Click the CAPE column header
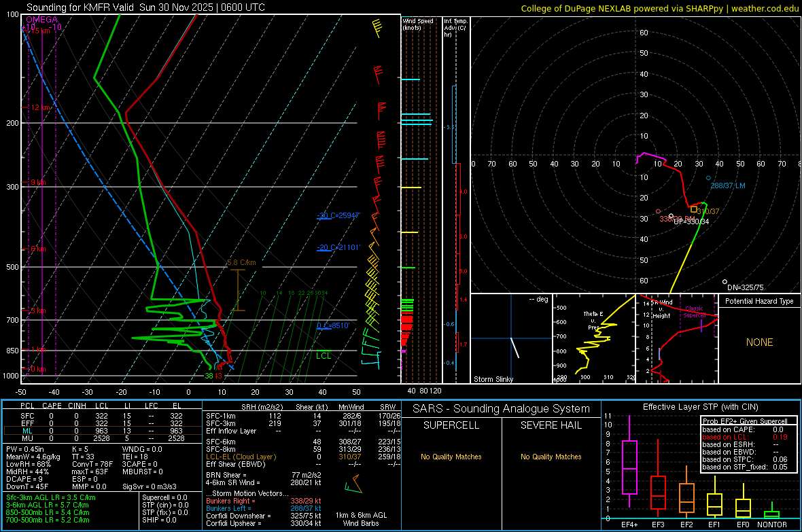The height and width of the screenshot is (532, 802). tap(52, 406)
